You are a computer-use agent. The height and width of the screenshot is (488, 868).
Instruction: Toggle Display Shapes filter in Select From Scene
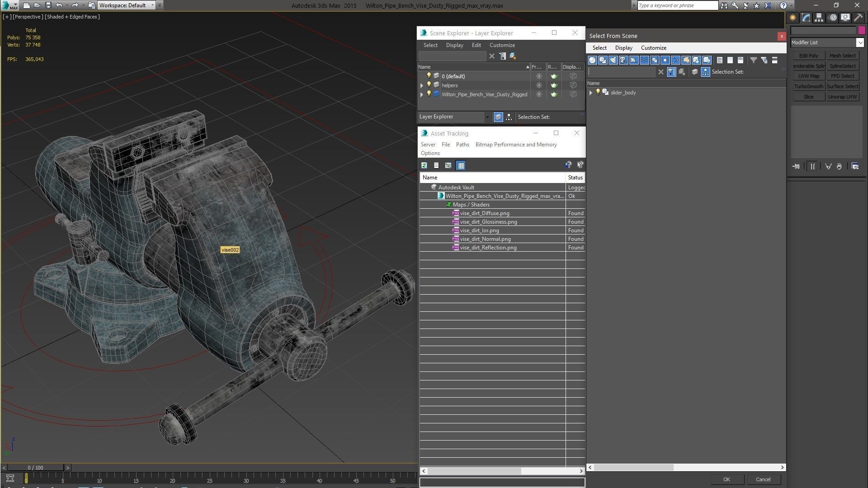coord(603,60)
